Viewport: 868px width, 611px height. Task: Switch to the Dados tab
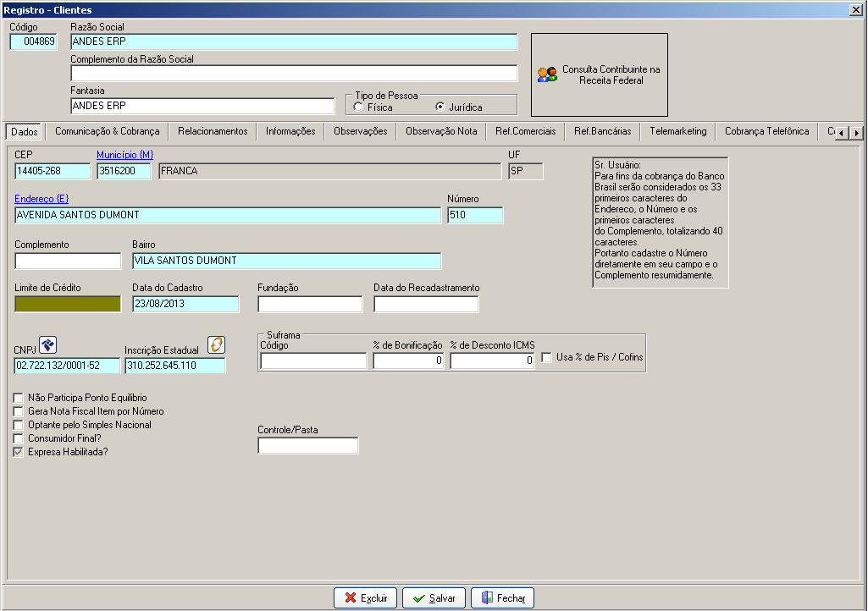coord(25,132)
